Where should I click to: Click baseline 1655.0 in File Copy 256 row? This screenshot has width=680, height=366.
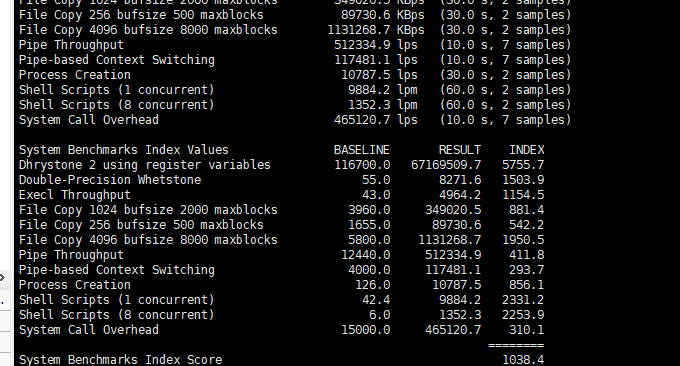point(369,225)
